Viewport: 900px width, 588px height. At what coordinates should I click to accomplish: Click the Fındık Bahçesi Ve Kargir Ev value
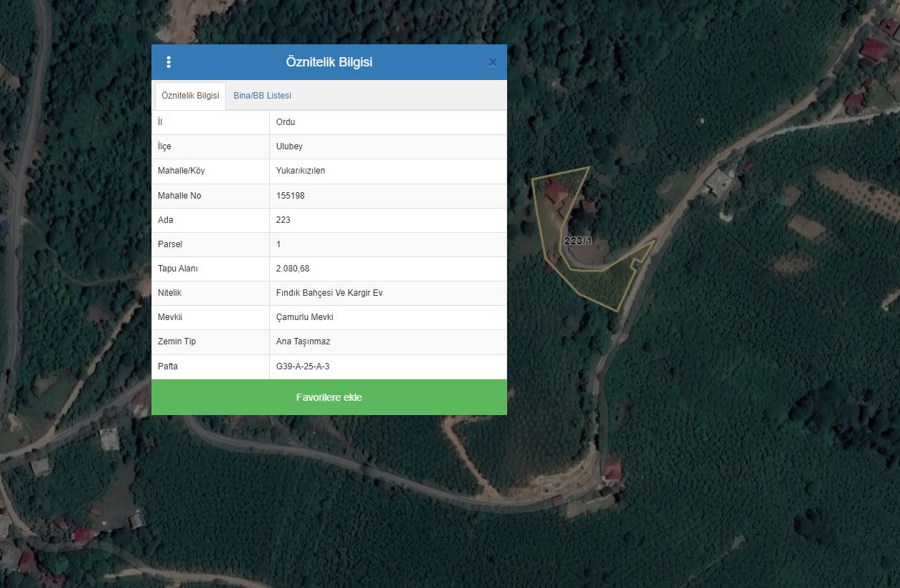[x=329, y=293]
